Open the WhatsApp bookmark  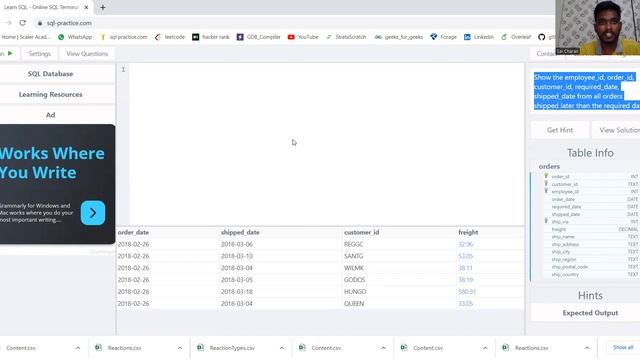point(75,37)
